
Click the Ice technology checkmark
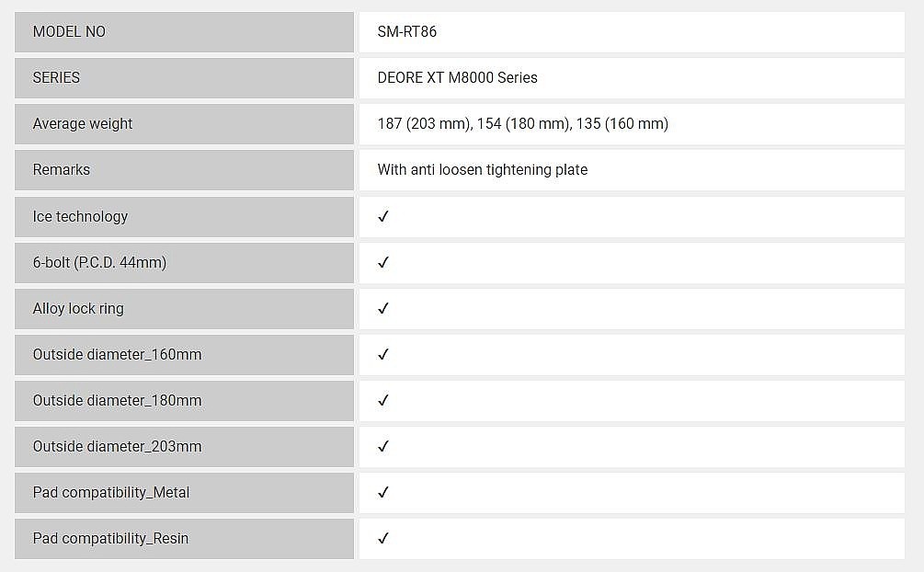[x=383, y=216]
